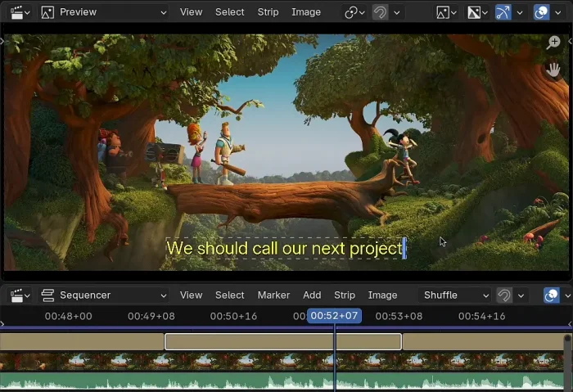Click the subtitle text box in the preview

285,249
